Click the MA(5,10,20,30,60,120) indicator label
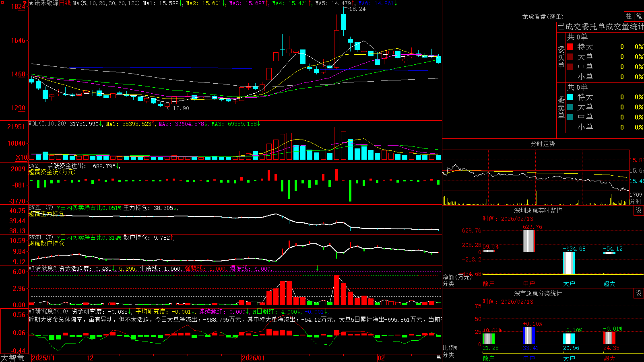This screenshot has width=644, height=362. click(x=106, y=3)
